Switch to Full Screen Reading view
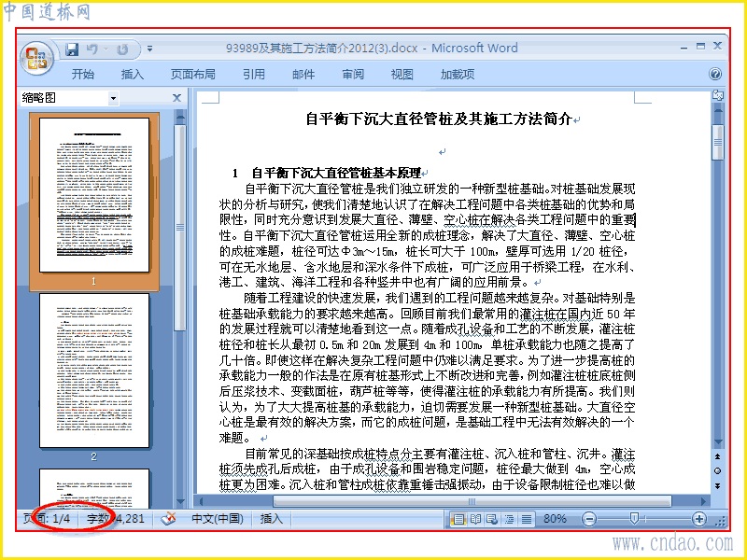The height and width of the screenshot is (560, 747). click(475, 519)
